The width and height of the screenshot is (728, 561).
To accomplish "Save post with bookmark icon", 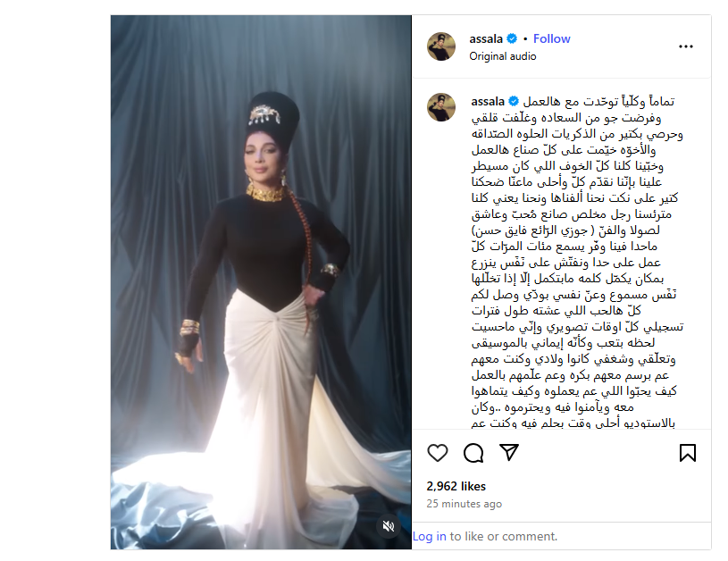I will click(688, 453).
